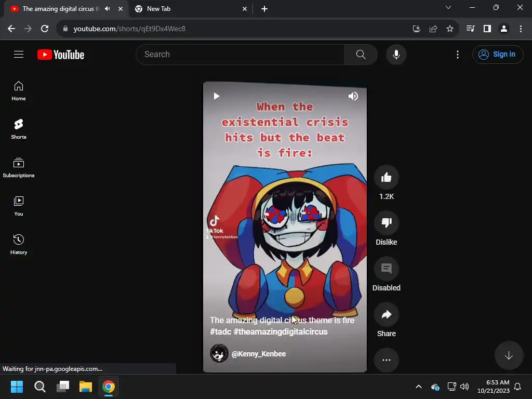Click the browser address bar URL

click(129, 29)
